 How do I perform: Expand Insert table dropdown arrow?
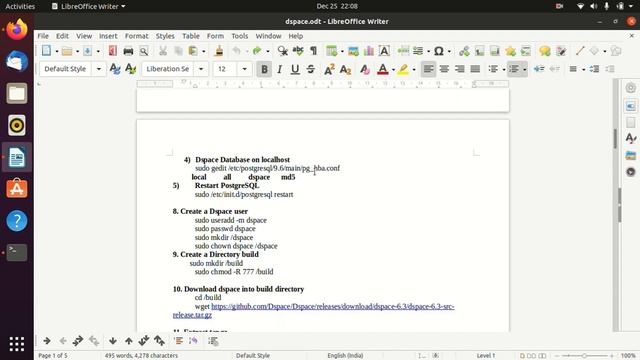pos(342,51)
